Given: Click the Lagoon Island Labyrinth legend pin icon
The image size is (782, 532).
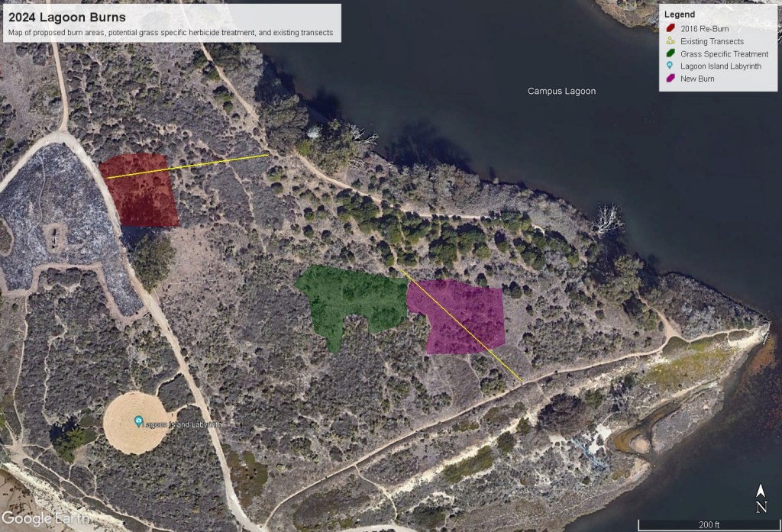Looking at the screenshot, I should [x=670, y=66].
